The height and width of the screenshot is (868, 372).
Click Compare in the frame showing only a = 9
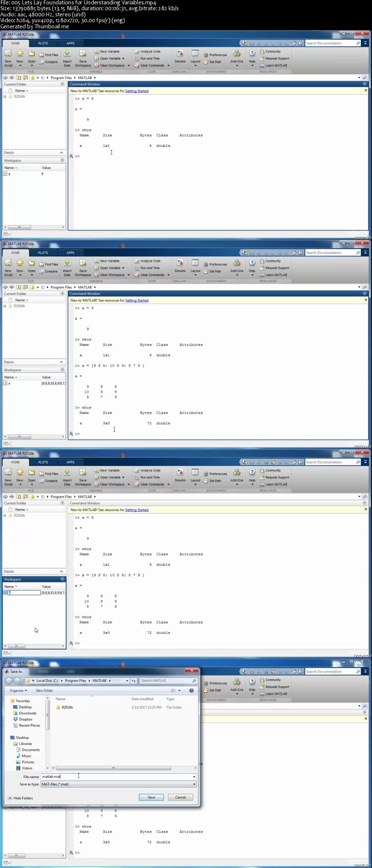[x=48, y=62]
